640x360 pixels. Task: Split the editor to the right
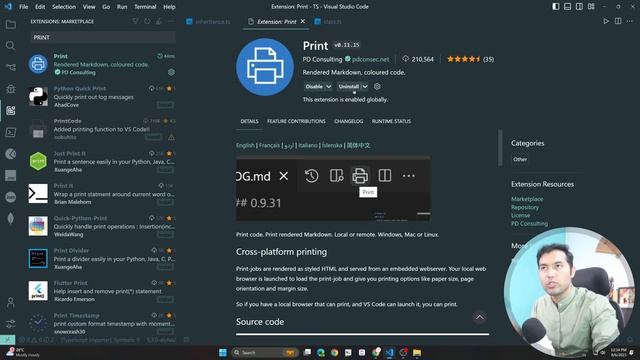pyautogui.click(x=618, y=21)
